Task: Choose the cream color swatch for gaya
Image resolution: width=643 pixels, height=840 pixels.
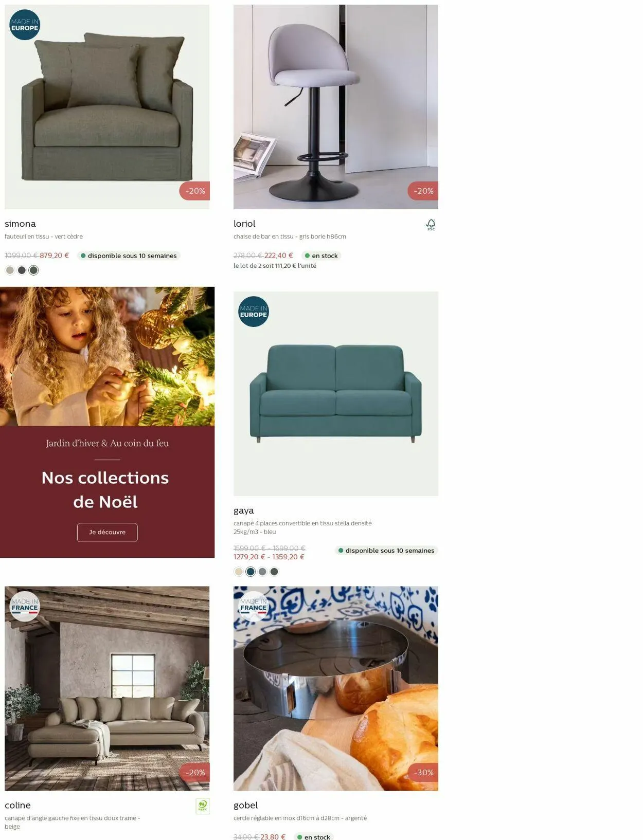Action: pos(239,571)
